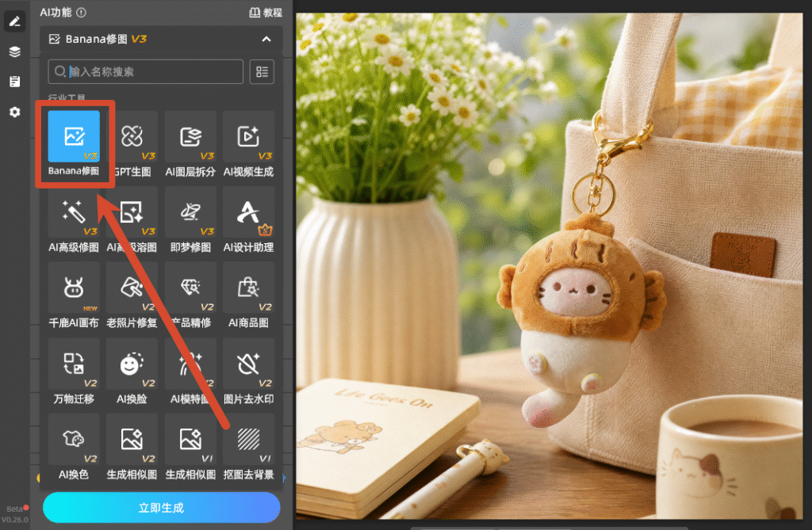Choose the 生成相似图 V1 tool
The height and width of the screenshot is (530, 812).
[x=190, y=447]
